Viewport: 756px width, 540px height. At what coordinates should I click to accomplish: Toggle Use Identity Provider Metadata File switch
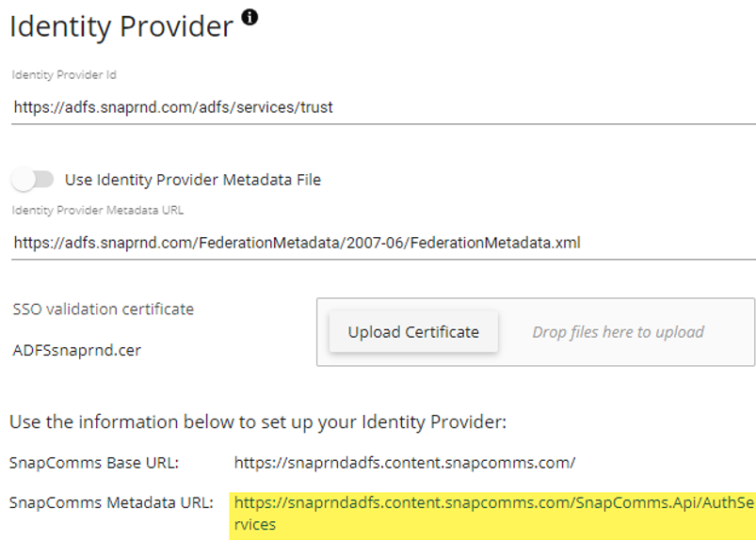(x=32, y=180)
